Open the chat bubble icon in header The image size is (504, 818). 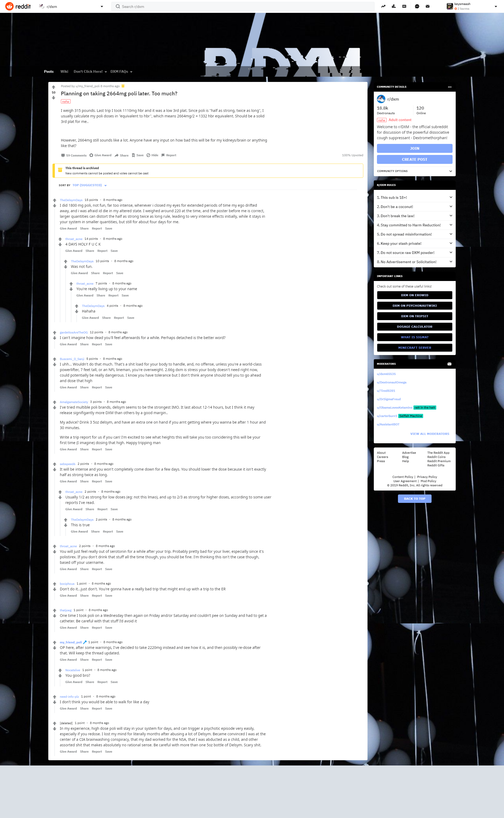coord(417,6)
